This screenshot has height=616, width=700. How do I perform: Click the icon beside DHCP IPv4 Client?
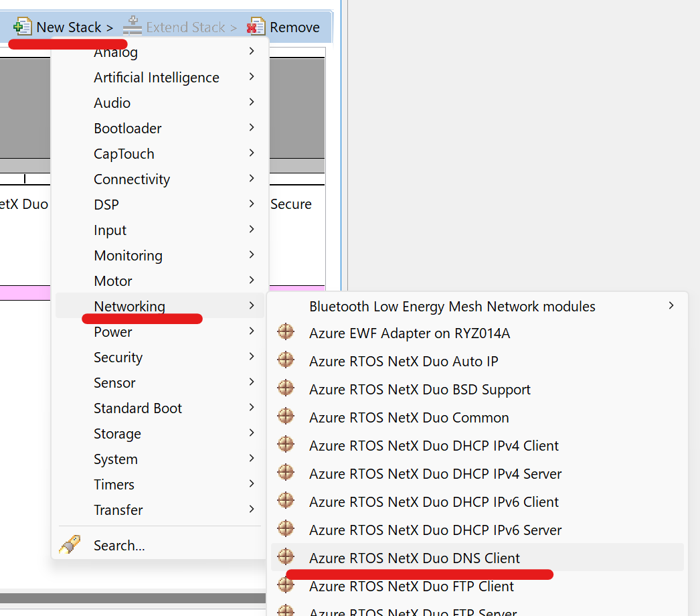pos(286,445)
